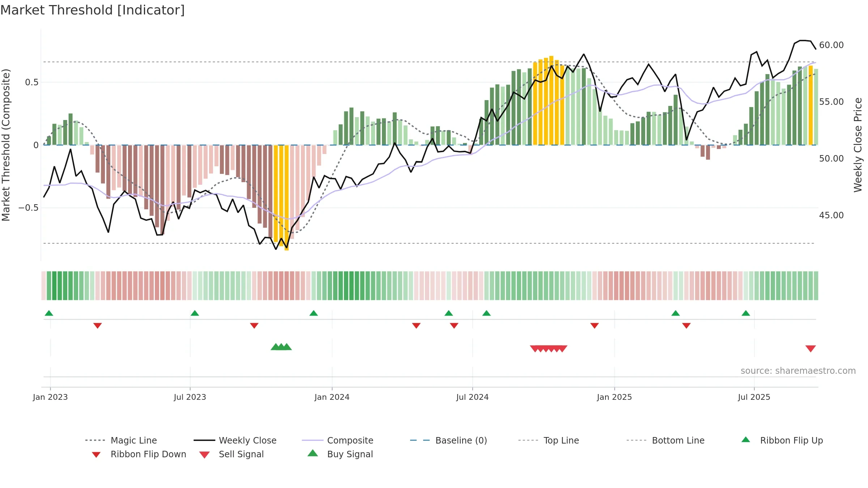Toggle Ribbon Flip Up legend entry
Screen dimensions: 868x488
[782, 440]
